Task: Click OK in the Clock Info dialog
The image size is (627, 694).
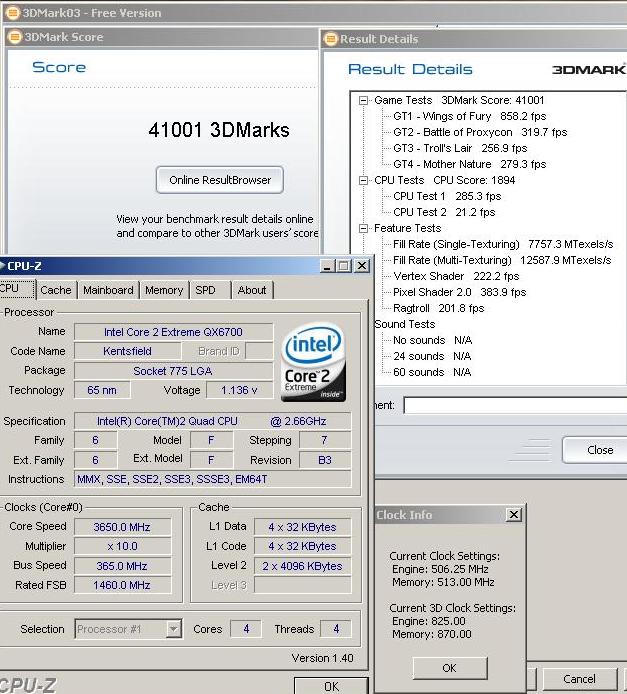Action: point(450,668)
